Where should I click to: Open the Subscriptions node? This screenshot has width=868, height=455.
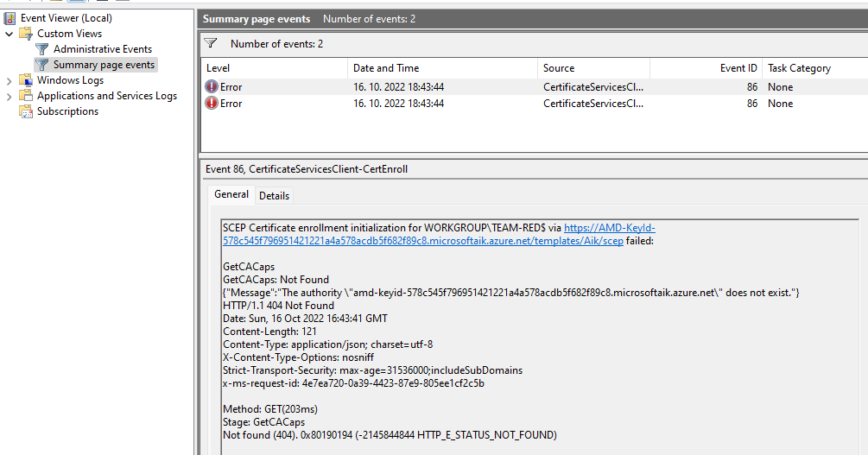pos(67,111)
